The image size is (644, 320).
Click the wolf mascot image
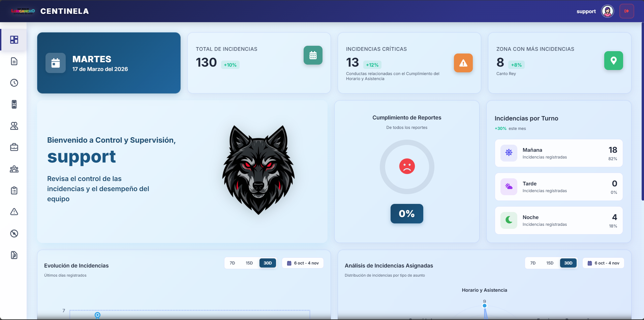(258, 170)
